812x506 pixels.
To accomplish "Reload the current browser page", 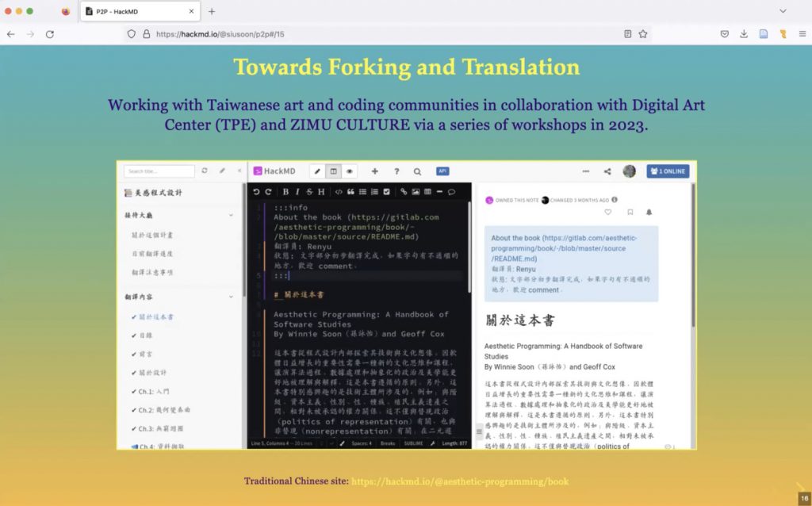I will click(50, 34).
